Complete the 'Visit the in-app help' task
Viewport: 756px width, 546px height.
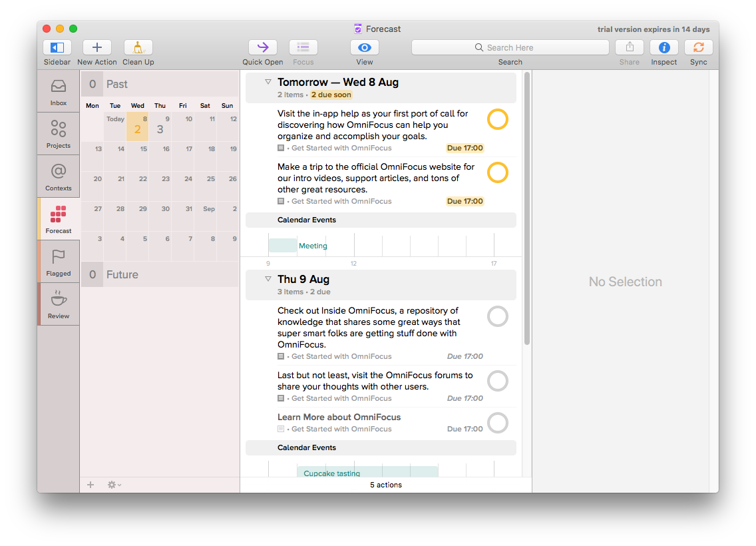click(498, 120)
